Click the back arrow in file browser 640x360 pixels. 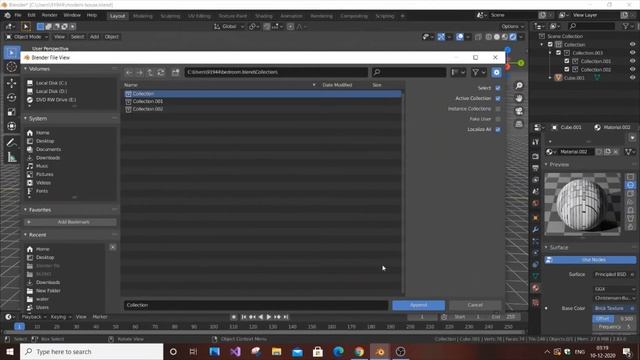point(129,72)
